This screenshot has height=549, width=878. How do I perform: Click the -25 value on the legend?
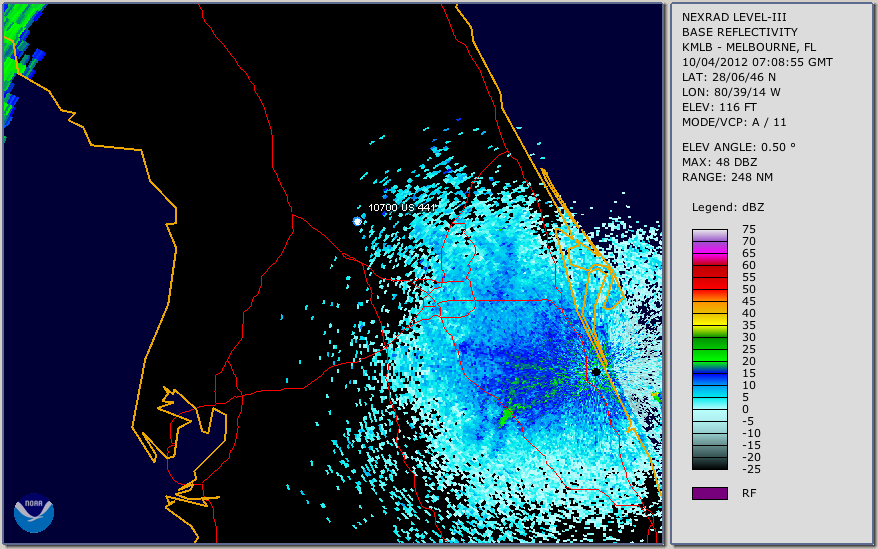tap(751, 469)
